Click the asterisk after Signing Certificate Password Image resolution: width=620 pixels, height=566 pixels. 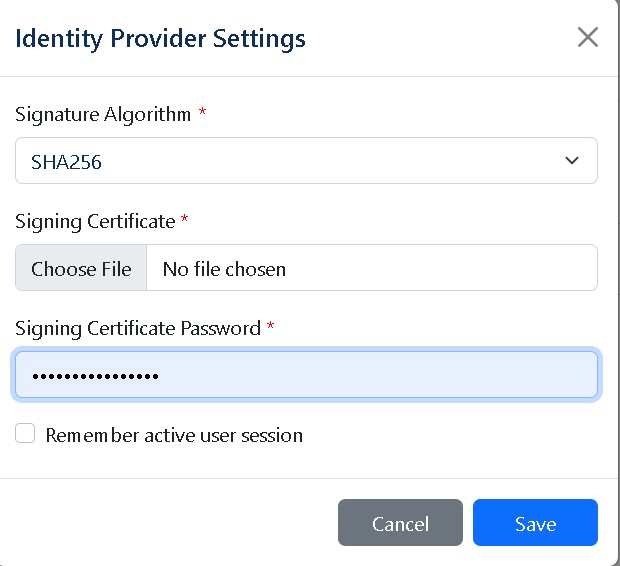271,327
